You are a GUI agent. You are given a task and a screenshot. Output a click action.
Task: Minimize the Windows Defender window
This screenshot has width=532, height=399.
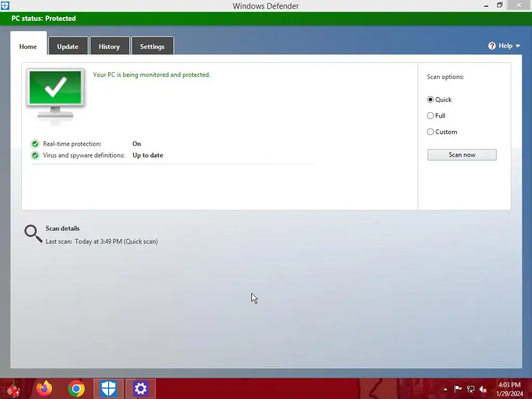pos(486,5)
